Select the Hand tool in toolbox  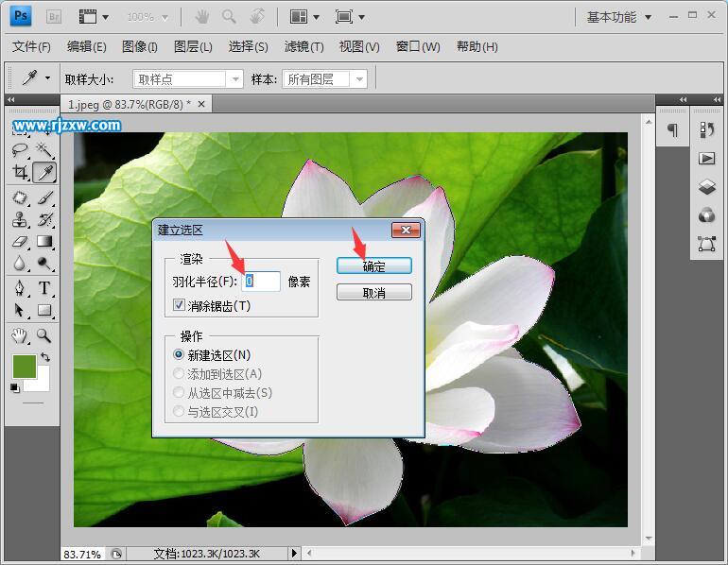point(20,335)
